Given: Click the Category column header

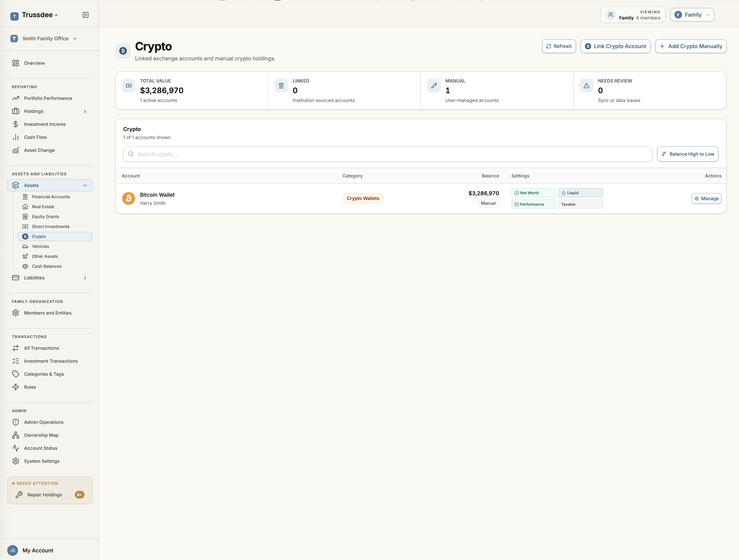Looking at the screenshot, I should tap(352, 176).
